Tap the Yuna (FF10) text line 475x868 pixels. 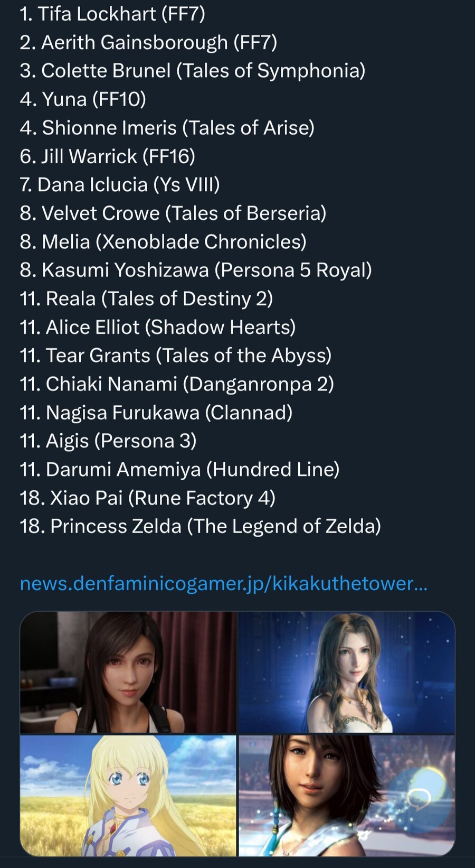coord(83,99)
